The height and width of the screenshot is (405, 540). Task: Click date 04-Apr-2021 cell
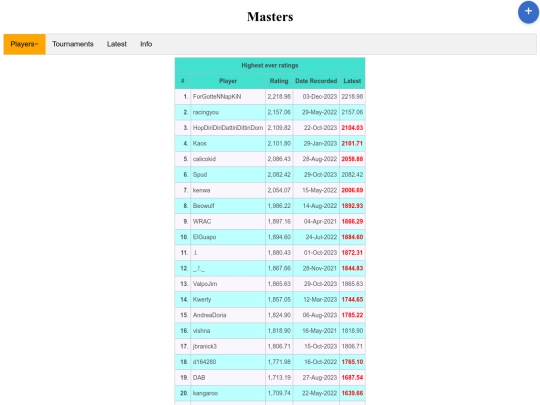point(316,221)
